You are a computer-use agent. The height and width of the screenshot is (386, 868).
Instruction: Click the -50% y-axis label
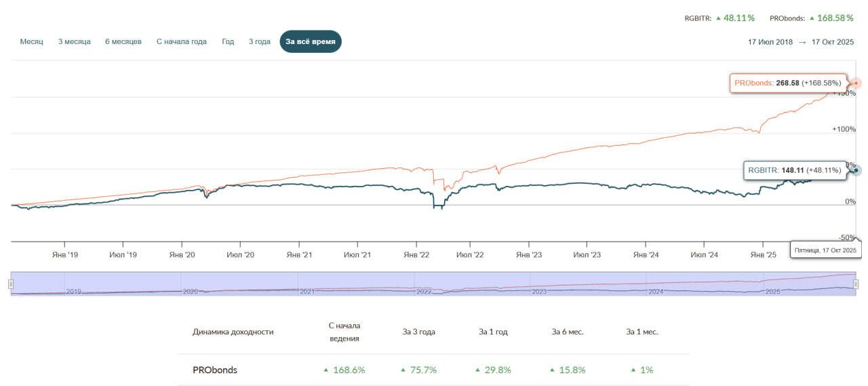click(848, 237)
